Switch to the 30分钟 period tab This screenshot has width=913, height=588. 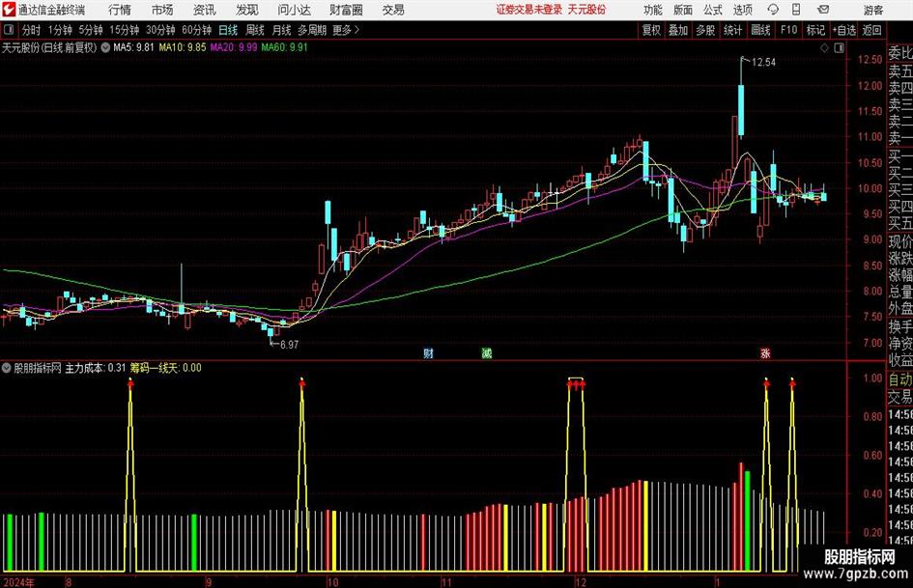pos(160,30)
